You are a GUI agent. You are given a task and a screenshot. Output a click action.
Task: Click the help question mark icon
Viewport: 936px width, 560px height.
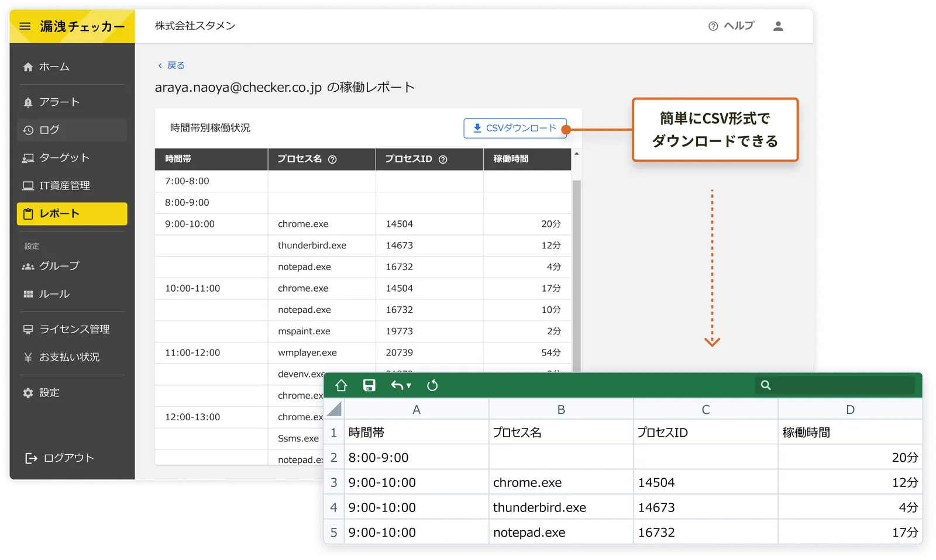(713, 26)
